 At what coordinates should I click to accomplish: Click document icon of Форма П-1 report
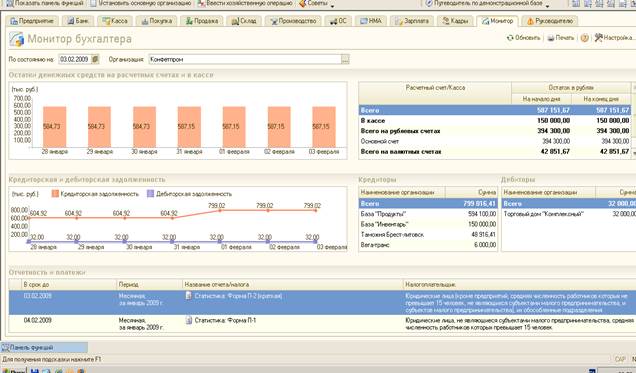(x=189, y=320)
